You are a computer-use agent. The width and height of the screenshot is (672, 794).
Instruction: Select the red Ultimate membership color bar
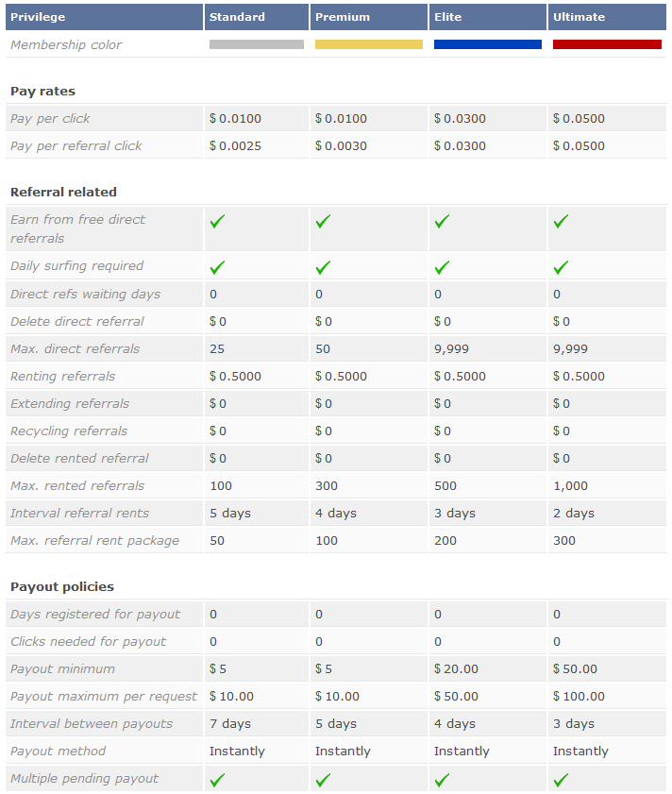pyautogui.click(x=607, y=44)
